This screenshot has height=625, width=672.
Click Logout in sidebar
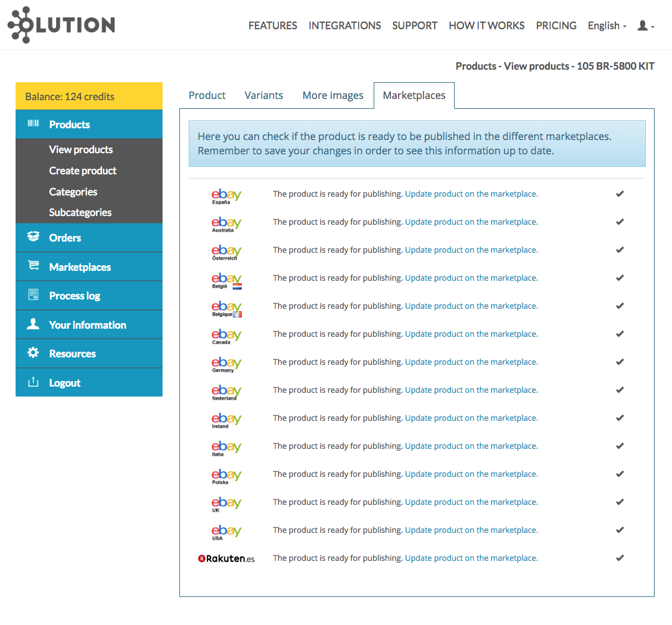[x=89, y=383]
